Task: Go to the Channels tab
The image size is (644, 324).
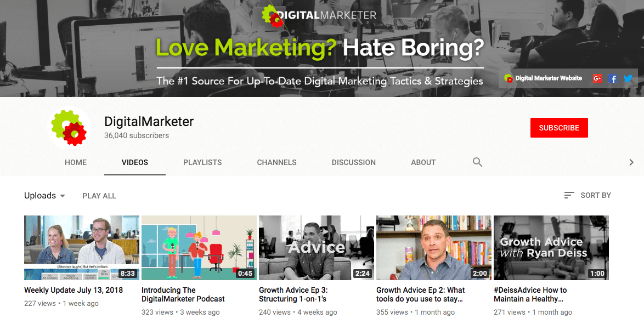Action: coord(277,162)
